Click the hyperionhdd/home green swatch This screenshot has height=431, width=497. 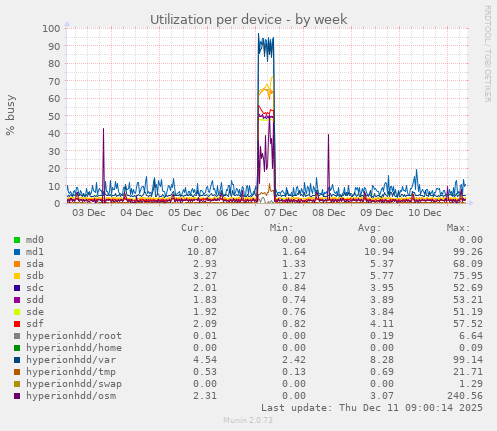tap(17, 348)
